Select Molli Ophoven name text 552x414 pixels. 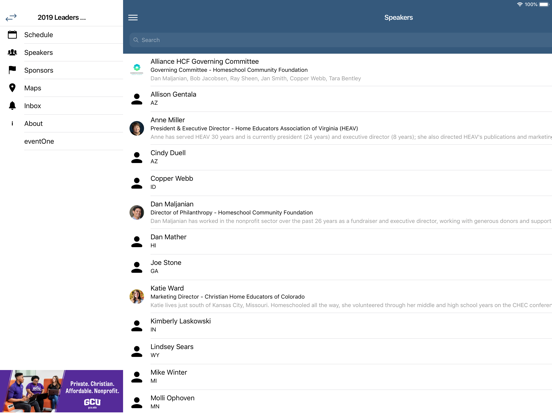172,398
